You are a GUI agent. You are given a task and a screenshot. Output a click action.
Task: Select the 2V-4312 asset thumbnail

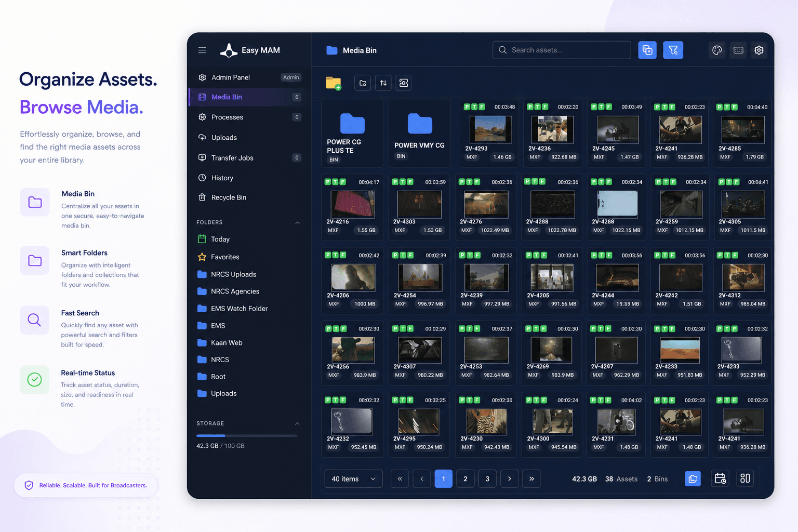pos(743,277)
